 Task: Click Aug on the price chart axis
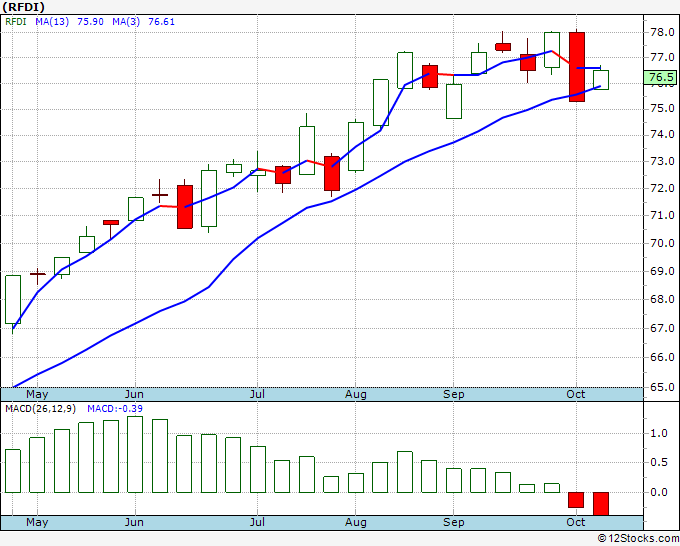click(x=356, y=395)
